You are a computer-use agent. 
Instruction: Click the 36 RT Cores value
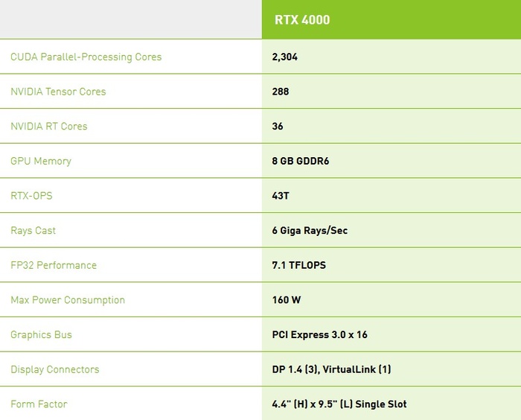pyautogui.click(x=278, y=127)
